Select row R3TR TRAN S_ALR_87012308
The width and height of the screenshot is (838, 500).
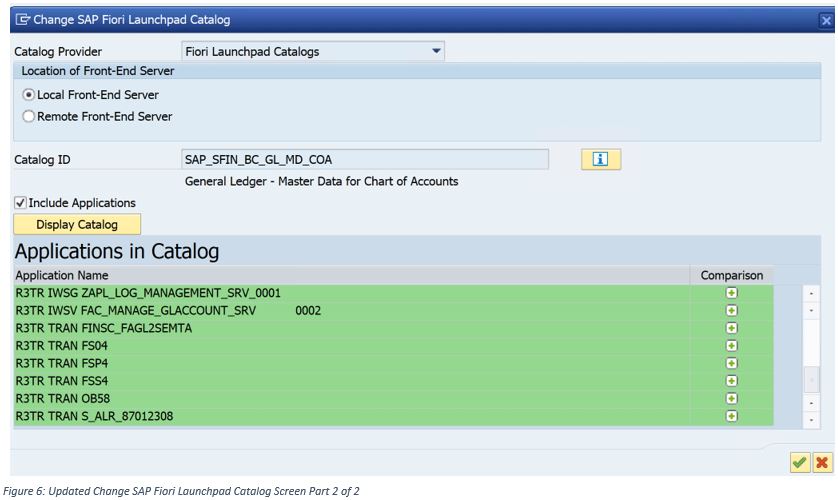(393, 416)
